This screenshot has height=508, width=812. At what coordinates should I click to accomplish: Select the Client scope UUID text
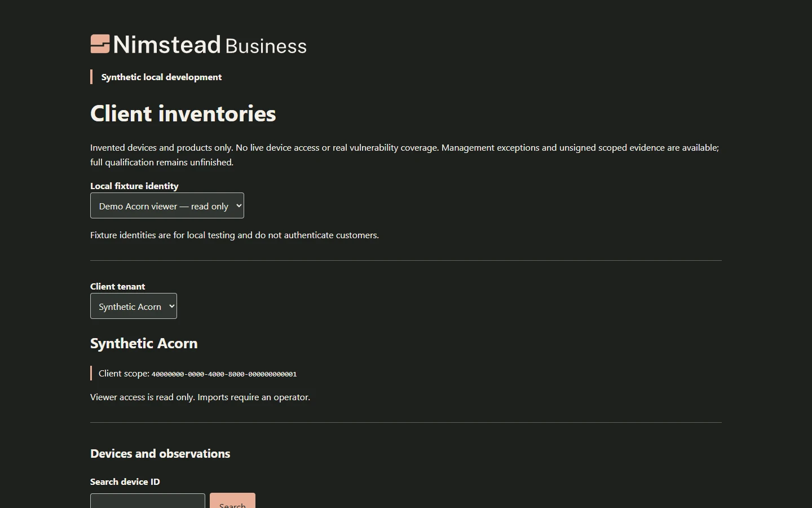tap(224, 374)
